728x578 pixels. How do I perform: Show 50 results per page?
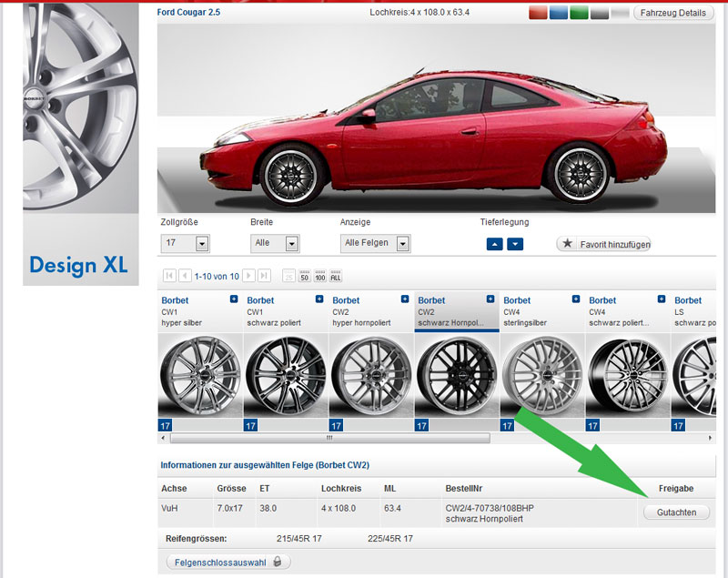tap(304, 276)
